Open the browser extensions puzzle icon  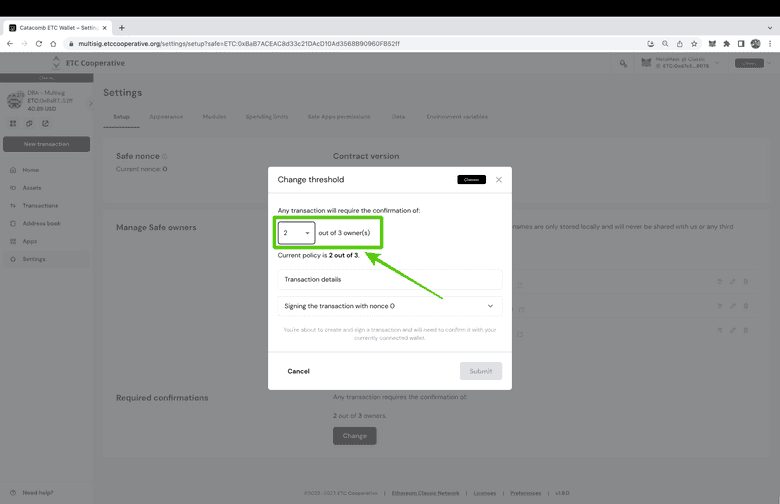click(726, 44)
